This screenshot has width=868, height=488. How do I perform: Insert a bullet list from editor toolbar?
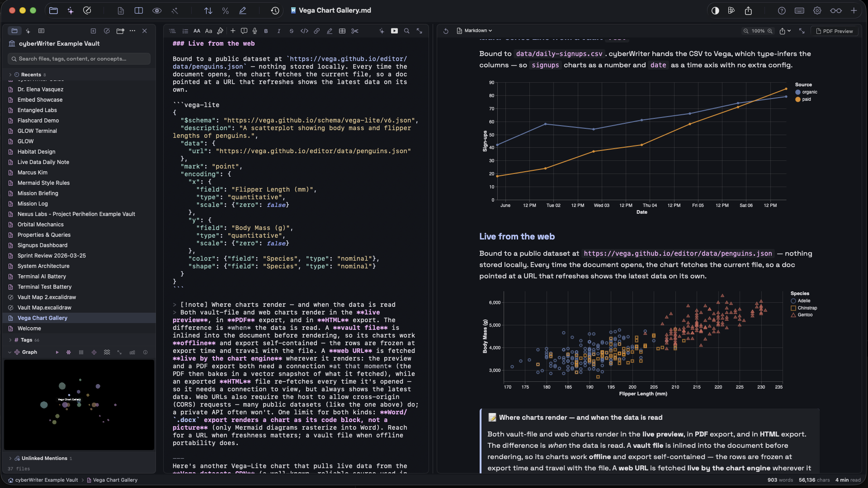[172, 31]
